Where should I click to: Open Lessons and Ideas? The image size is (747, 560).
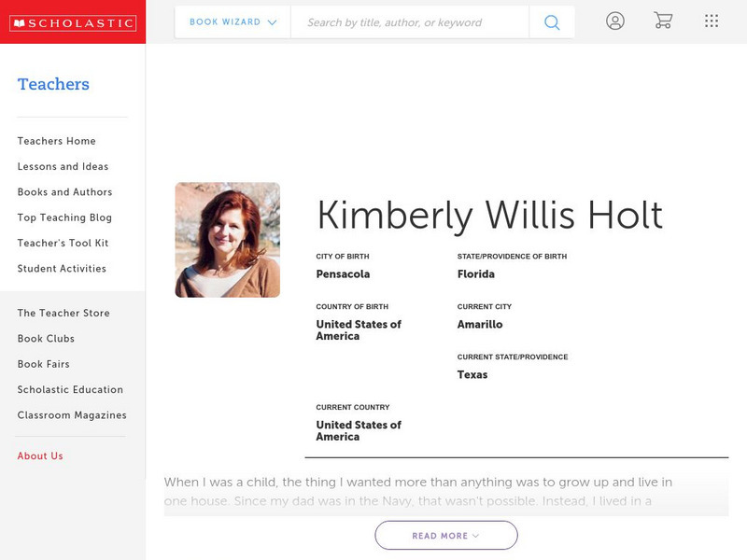(63, 166)
